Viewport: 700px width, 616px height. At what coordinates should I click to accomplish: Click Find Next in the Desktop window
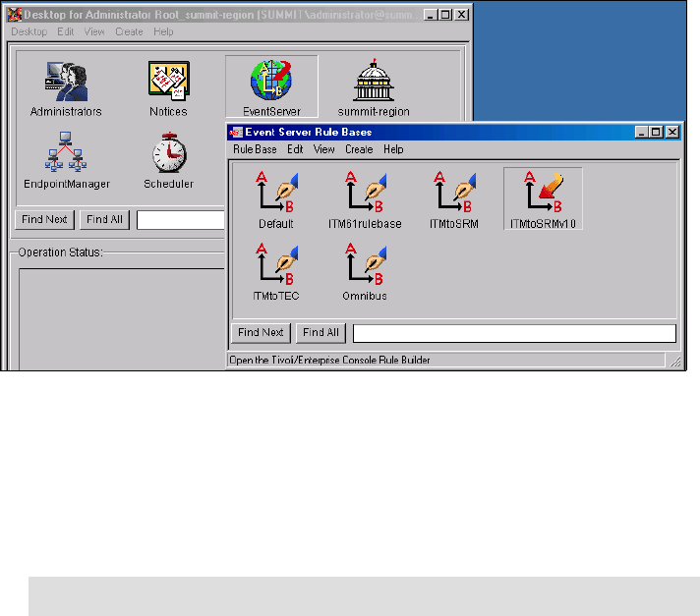44,220
